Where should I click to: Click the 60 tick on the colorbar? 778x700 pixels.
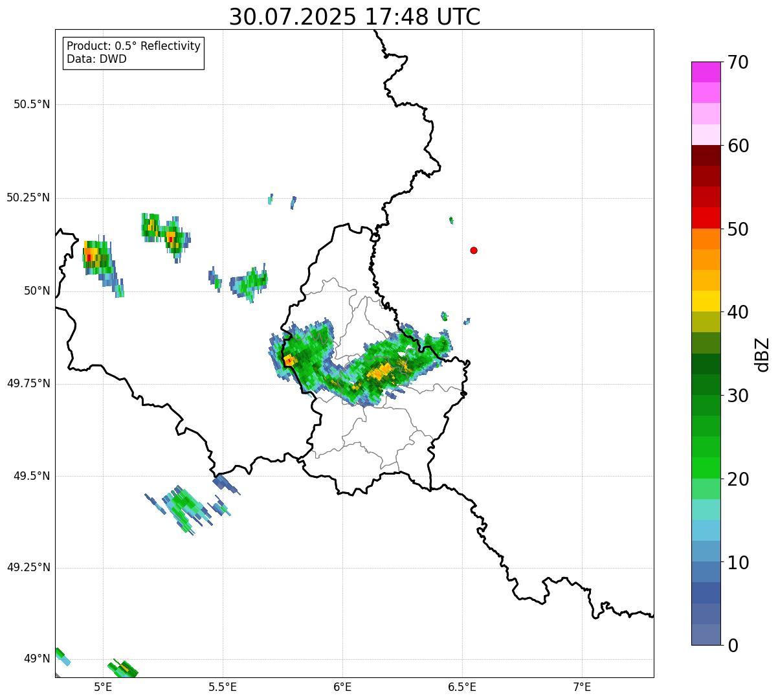738,146
